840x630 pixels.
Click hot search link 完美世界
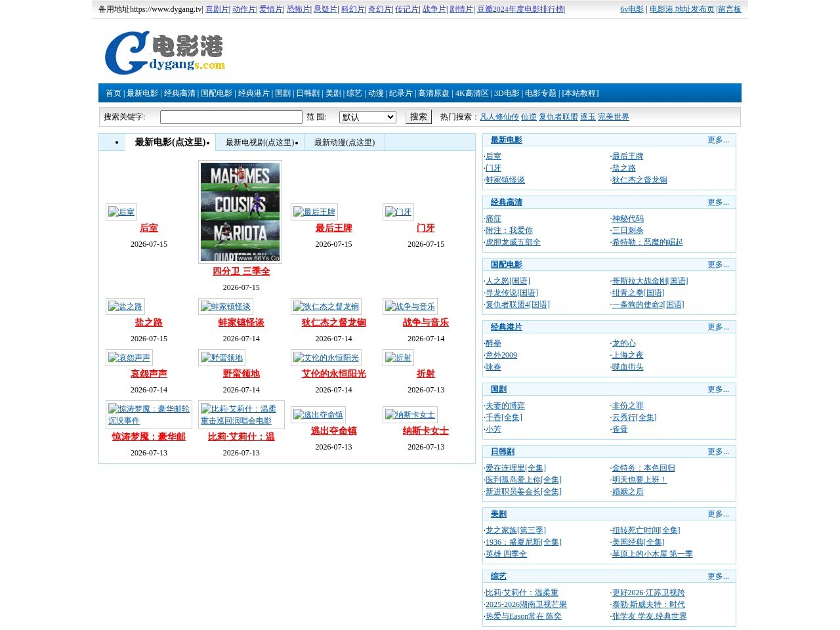(x=614, y=117)
